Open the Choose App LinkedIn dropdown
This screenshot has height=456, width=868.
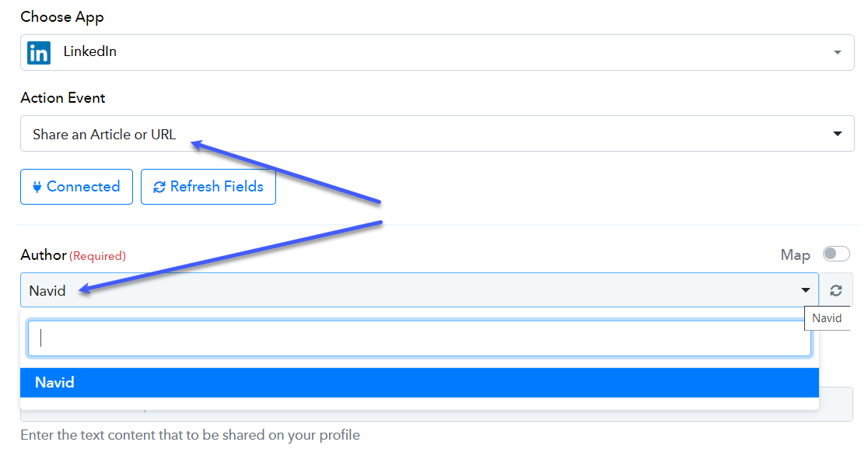pyautogui.click(x=437, y=53)
